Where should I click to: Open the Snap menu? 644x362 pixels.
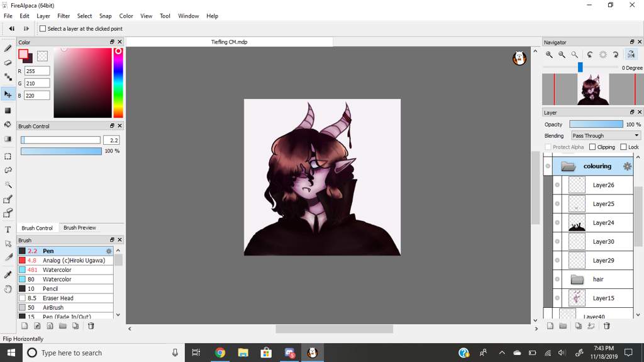[105, 16]
